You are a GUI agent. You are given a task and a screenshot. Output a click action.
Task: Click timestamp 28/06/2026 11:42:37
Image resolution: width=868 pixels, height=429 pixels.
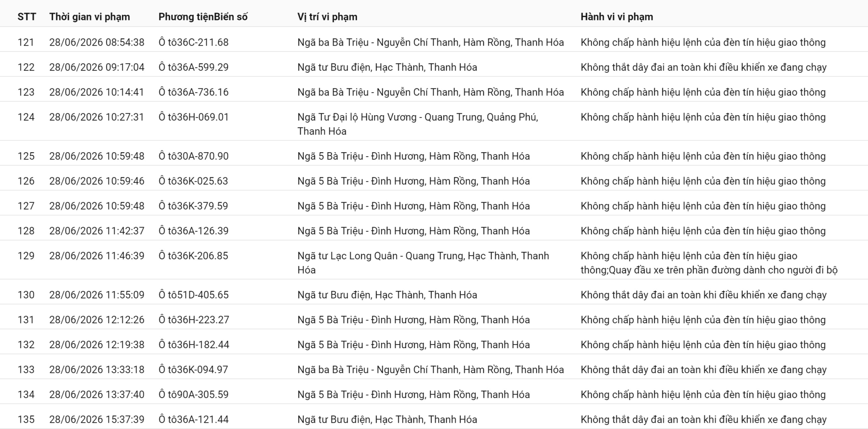point(97,231)
